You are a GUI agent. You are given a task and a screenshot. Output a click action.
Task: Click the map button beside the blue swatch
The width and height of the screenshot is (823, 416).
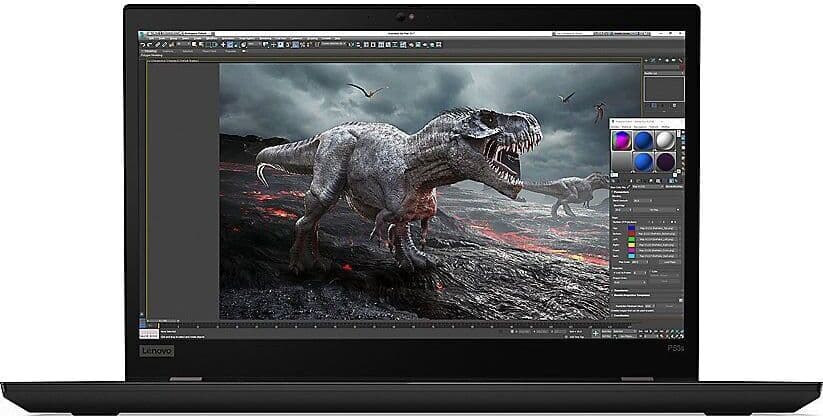tap(658, 228)
